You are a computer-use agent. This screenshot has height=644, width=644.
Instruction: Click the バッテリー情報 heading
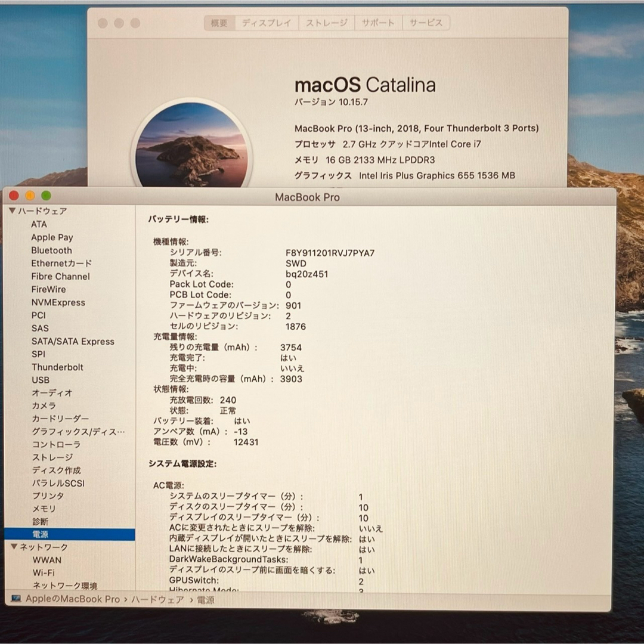[x=179, y=219]
